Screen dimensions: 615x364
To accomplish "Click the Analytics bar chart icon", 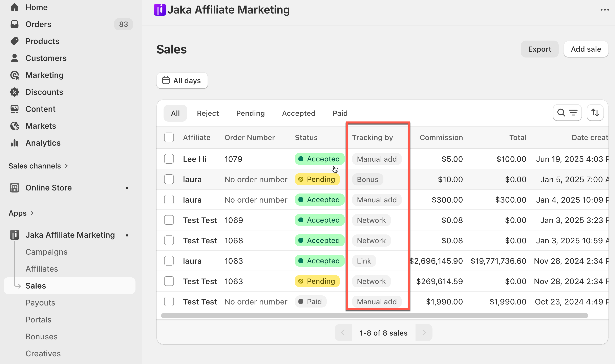I will [x=15, y=143].
